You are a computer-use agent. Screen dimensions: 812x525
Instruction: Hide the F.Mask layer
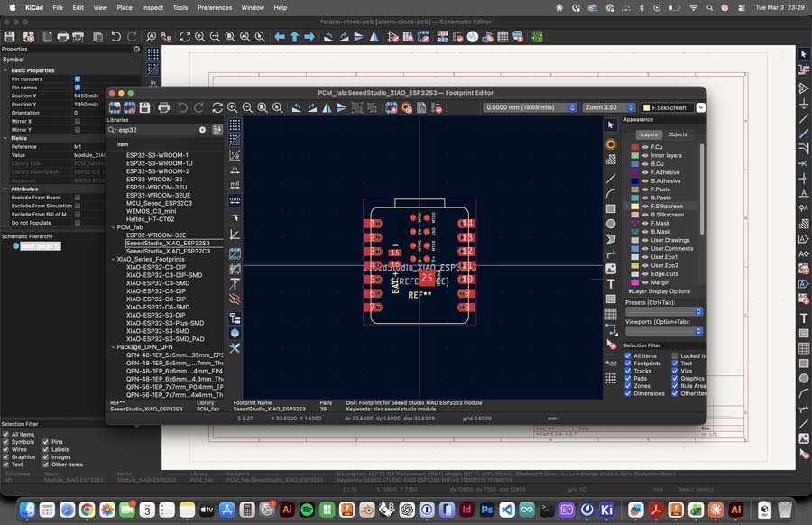coord(645,223)
